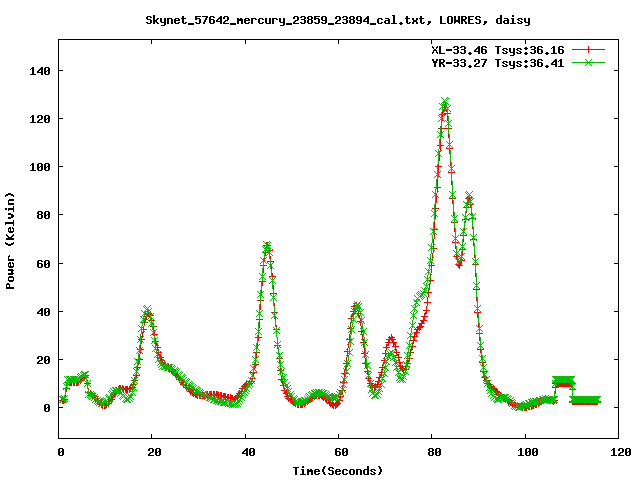Screen dimensions: 640x480
Task: Click the x-axis tick label 100
Action: 528,452
